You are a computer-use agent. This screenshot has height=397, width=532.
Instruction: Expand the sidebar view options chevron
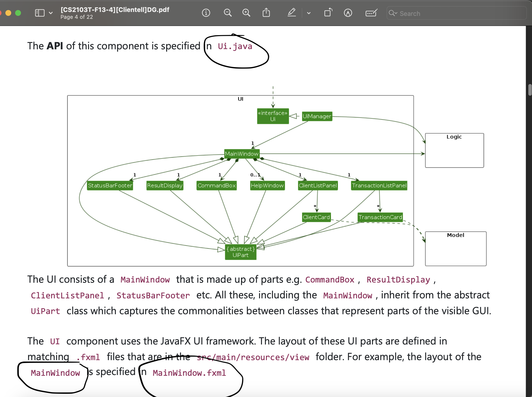coord(51,13)
